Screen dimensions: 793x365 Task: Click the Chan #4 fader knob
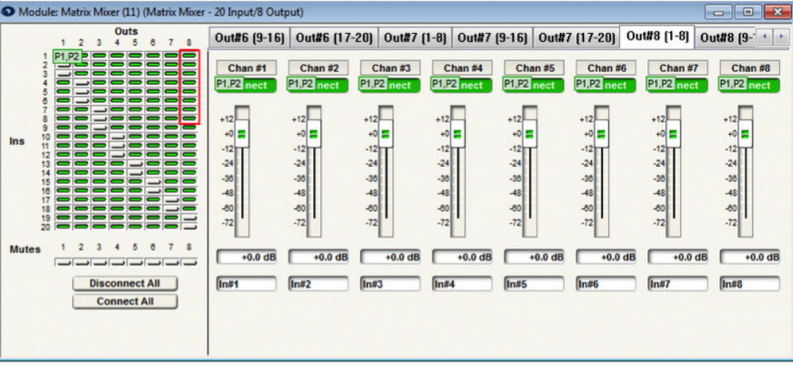[x=458, y=134]
